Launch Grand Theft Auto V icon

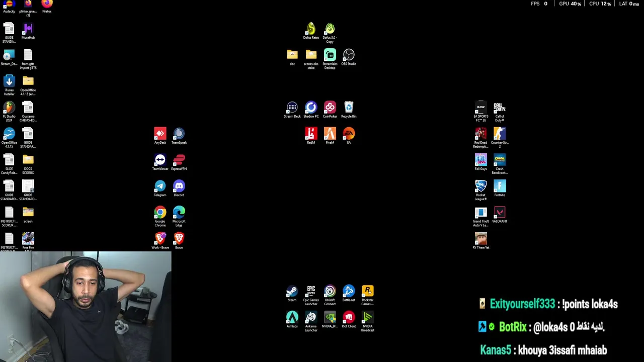[481, 217]
